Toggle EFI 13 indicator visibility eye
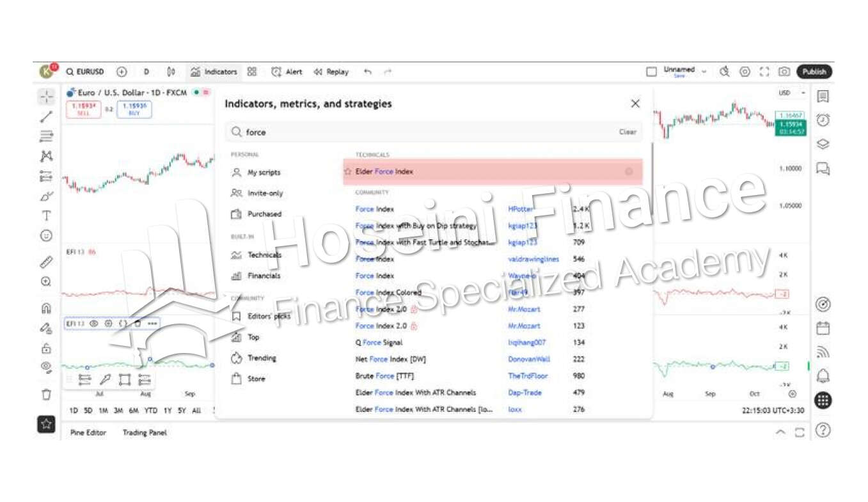868x502 pixels. (x=94, y=324)
